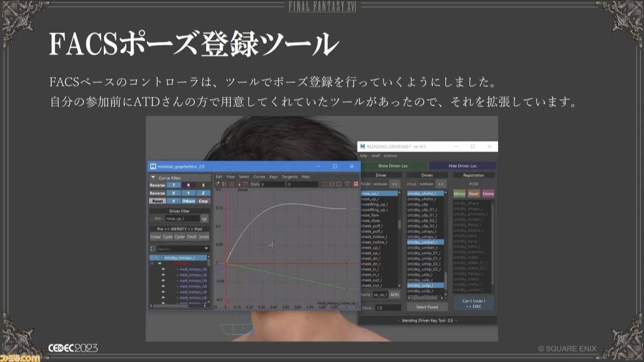Open Keys menu in graph editor
The height and width of the screenshot is (362, 644).
(273, 177)
